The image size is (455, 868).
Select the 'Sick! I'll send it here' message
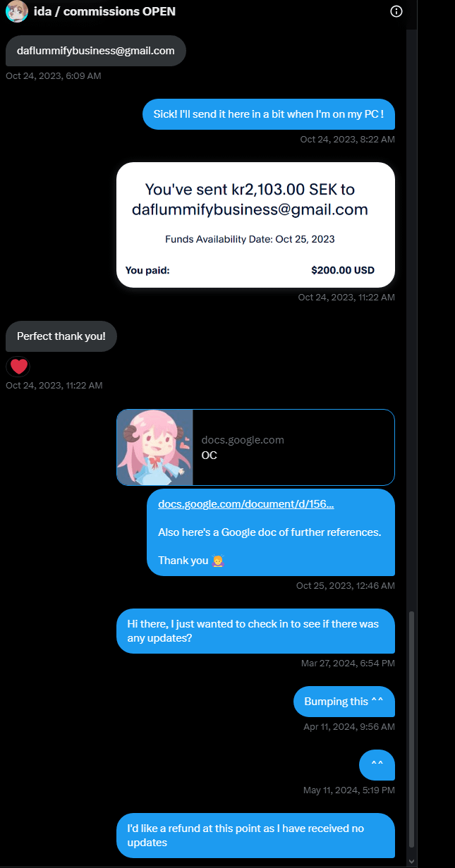pos(269,114)
